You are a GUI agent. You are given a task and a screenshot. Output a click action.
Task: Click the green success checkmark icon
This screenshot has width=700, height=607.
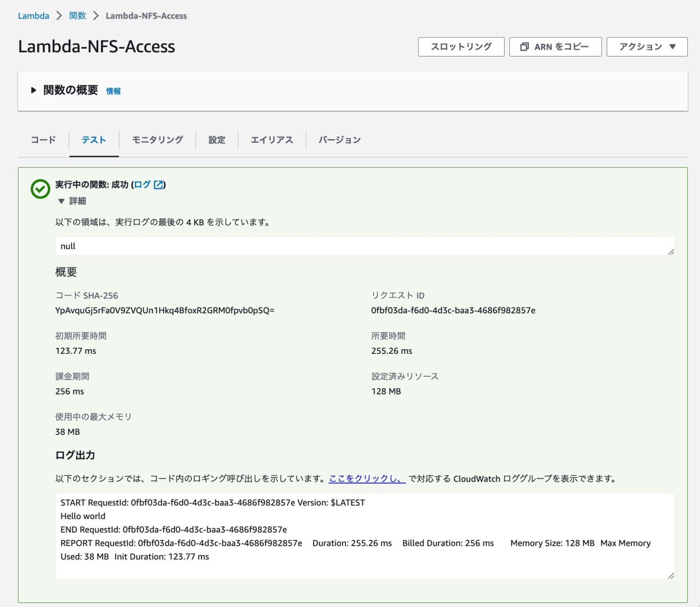pos(40,187)
